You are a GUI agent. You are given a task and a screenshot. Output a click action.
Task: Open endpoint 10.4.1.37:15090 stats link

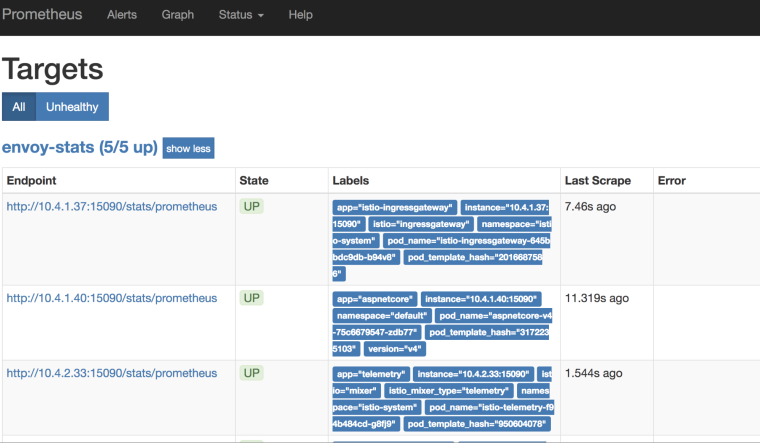tap(111, 206)
